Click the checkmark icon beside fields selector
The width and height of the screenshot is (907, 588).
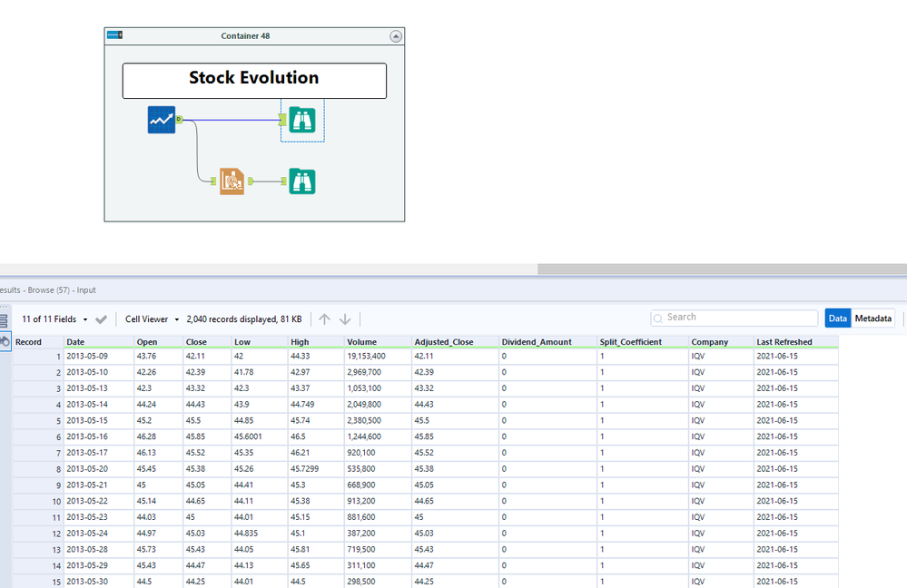(101, 319)
